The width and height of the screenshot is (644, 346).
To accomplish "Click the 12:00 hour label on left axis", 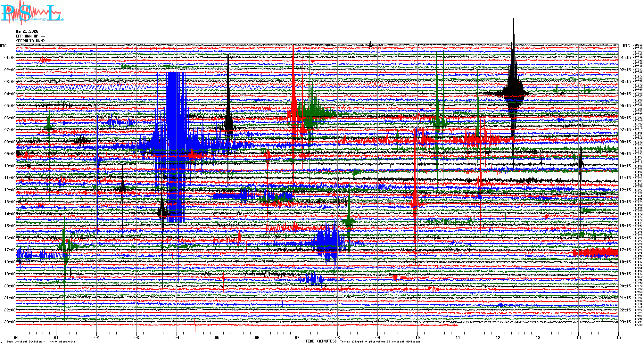I will click(x=10, y=190).
